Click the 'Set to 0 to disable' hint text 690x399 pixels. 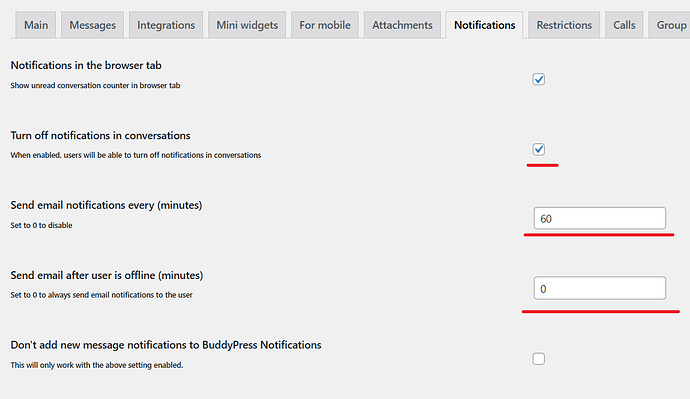[41, 225]
